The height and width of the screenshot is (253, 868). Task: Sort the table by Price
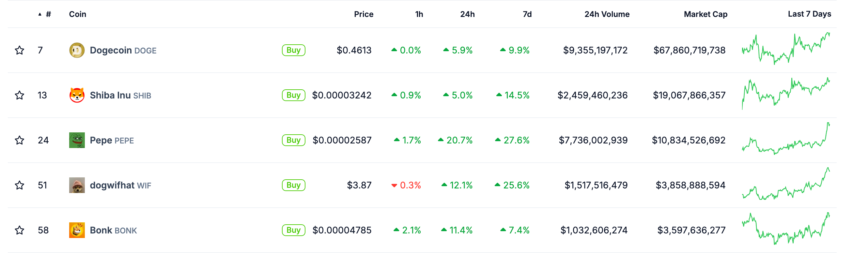pos(363,14)
